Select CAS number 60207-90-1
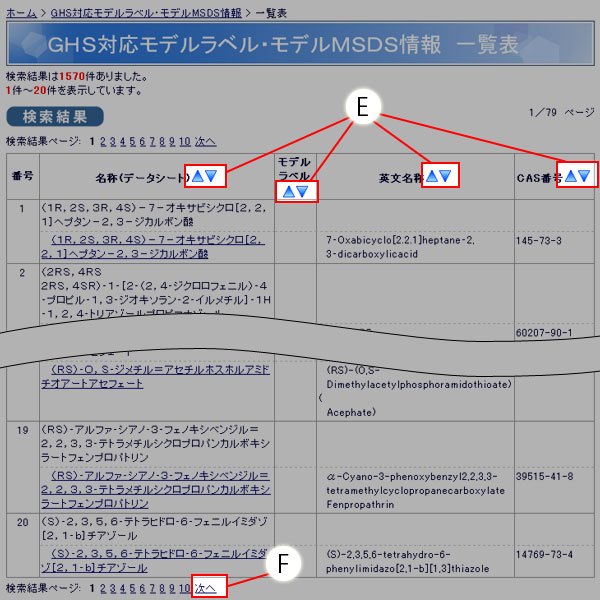Screen dimensions: 600x600 pos(544,333)
